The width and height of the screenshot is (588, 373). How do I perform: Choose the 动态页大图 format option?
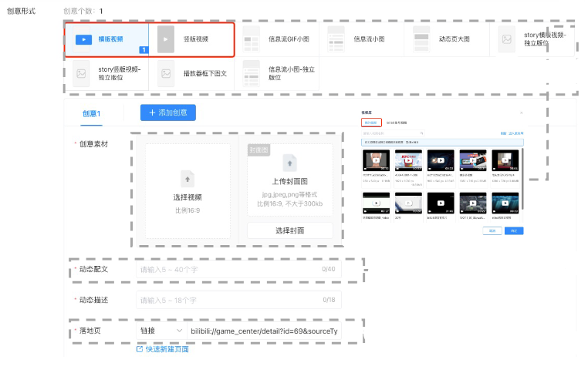[447, 39]
